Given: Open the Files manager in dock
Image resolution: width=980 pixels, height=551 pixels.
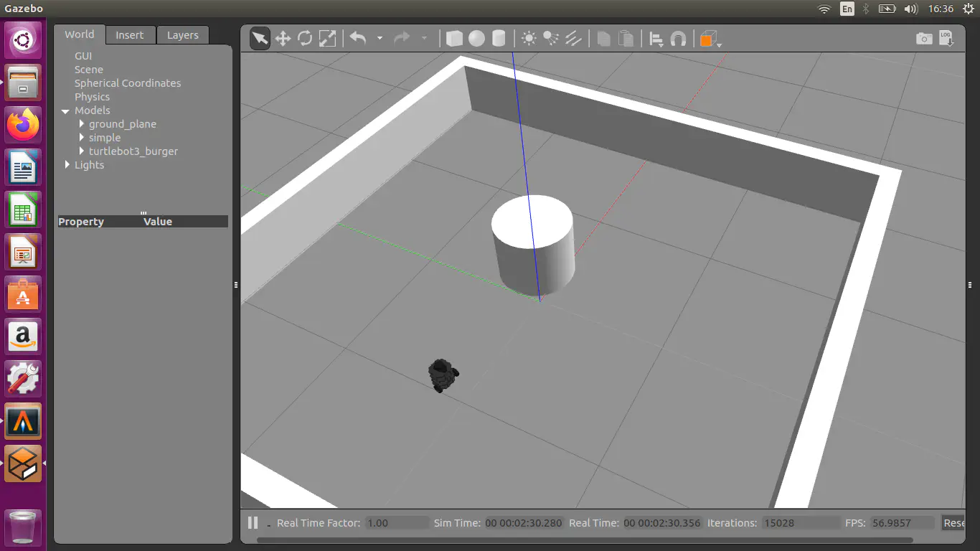Looking at the screenshot, I should [x=23, y=82].
